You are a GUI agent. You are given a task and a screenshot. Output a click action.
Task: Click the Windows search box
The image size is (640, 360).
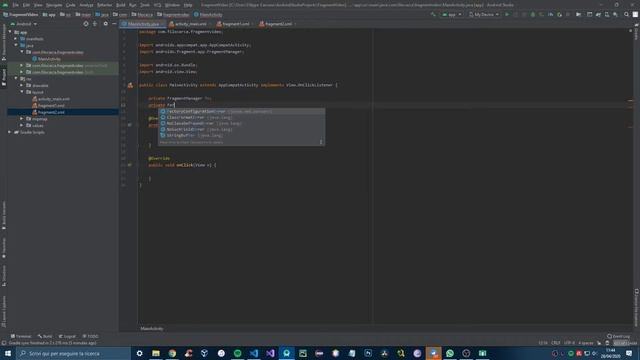pyautogui.click(x=73, y=353)
